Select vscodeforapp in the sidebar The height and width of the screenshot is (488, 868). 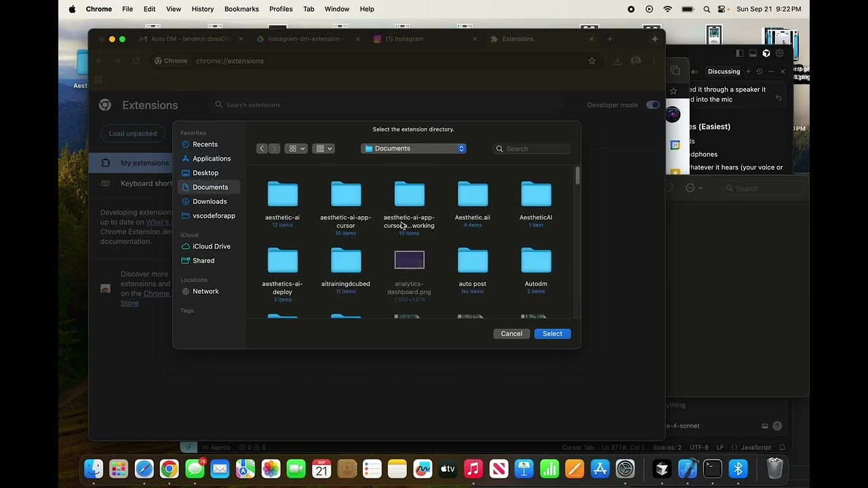tap(209, 216)
